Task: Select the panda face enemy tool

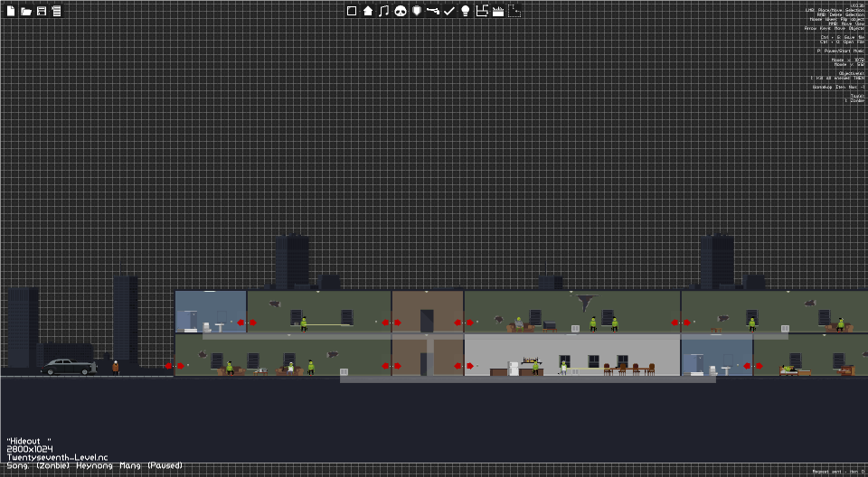Action: coord(401,11)
